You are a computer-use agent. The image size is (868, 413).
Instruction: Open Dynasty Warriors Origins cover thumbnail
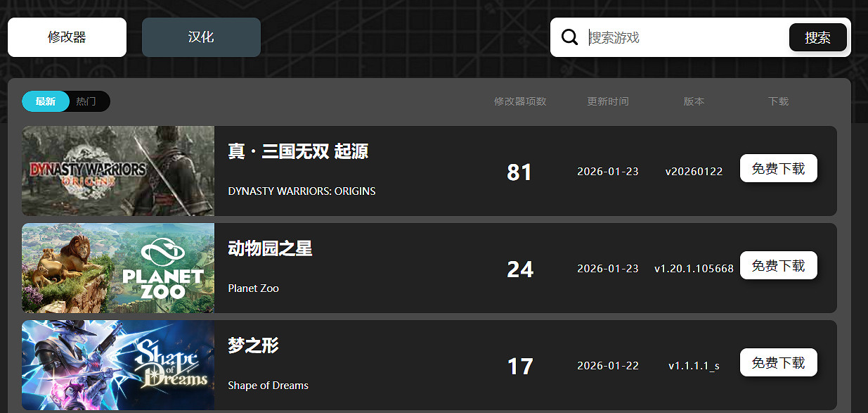pyautogui.click(x=118, y=171)
